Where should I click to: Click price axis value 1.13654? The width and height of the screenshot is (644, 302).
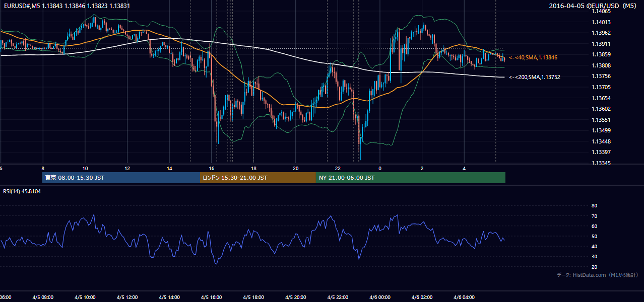pyautogui.click(x=602, y=98)
